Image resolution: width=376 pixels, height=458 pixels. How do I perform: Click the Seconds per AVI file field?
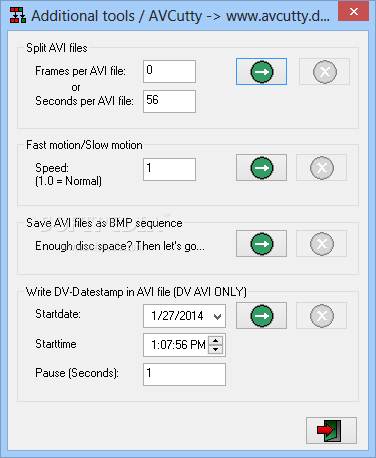tap(169, 101)
